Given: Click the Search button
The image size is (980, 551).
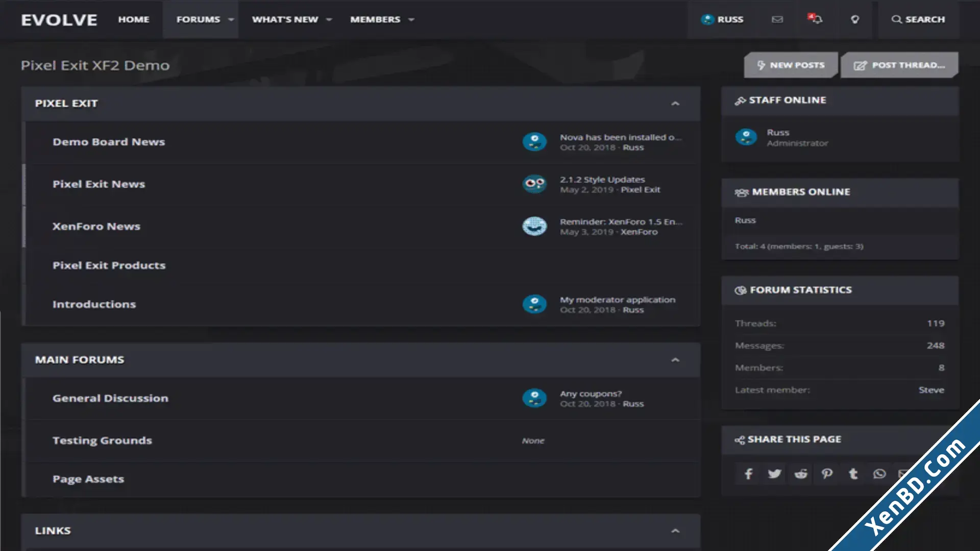Looking at the screenshot, I should pyautogui.click(x=918, y=19).
